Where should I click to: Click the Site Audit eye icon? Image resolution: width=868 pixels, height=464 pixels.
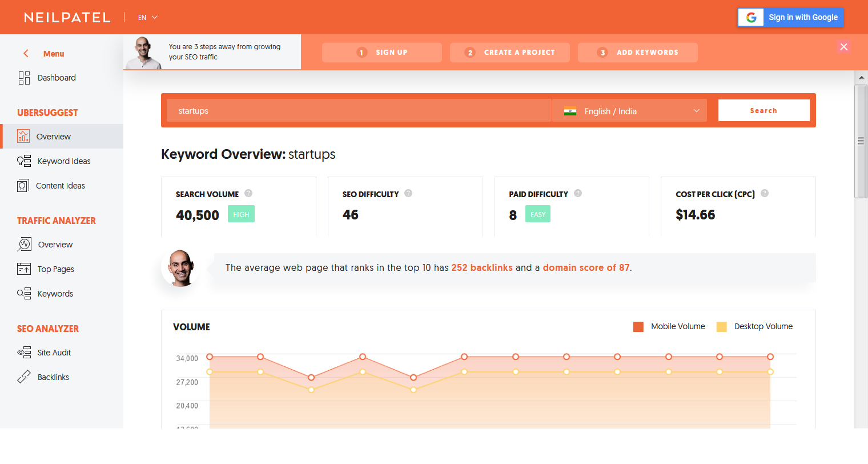pos(24,353)
